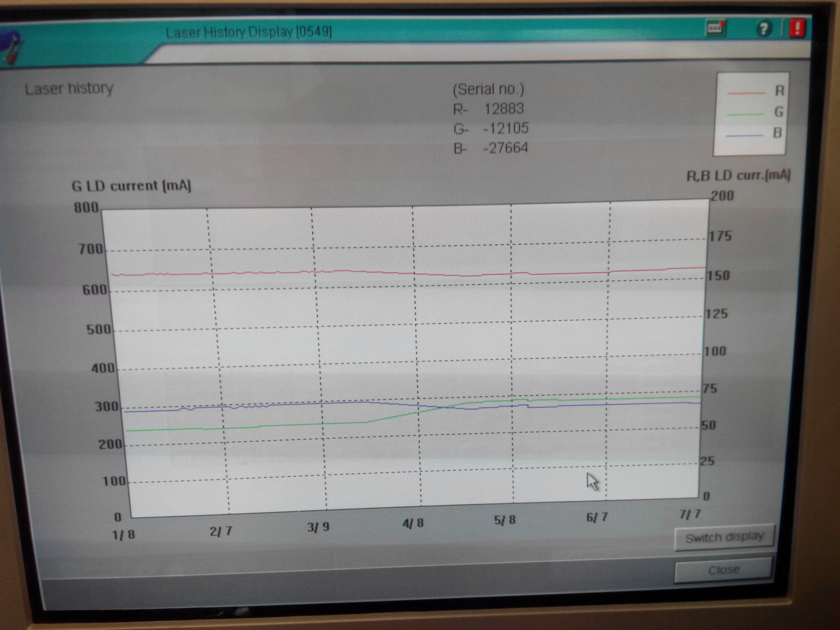840x630 pixels.
Task: Click the G LD current [mA] axis label
Action: pos(132,186)
